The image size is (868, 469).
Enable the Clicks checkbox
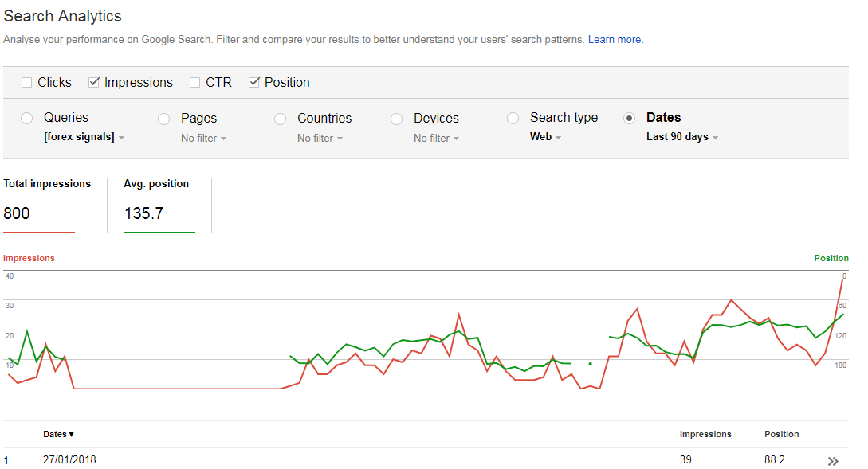coord(27,82)
